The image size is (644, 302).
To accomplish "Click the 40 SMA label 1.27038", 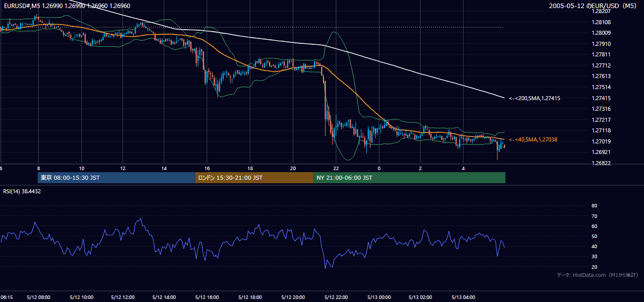I will [533, 139].
